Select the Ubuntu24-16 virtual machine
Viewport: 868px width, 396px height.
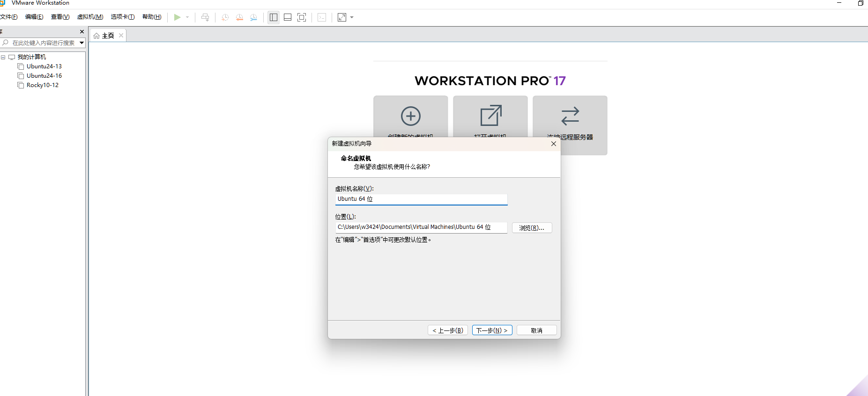click(44, 76)
